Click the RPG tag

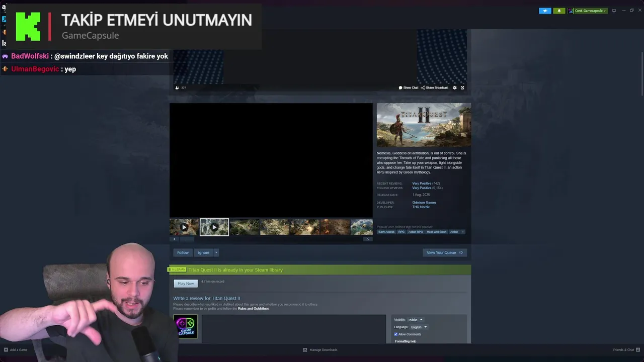coord(401,232)
